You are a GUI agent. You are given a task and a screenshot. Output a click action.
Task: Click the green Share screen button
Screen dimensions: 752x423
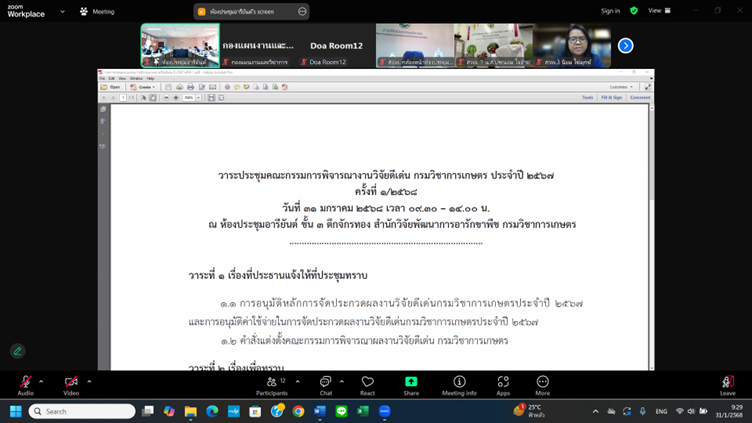coord(411,385)
